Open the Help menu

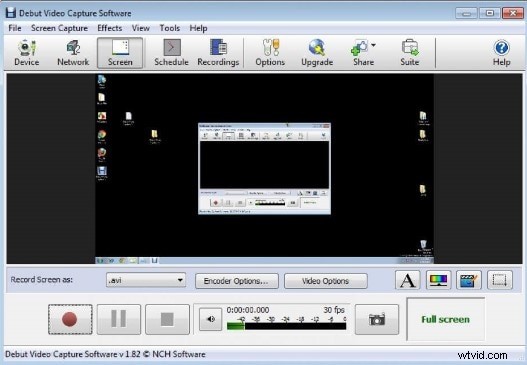coord(198,28)
